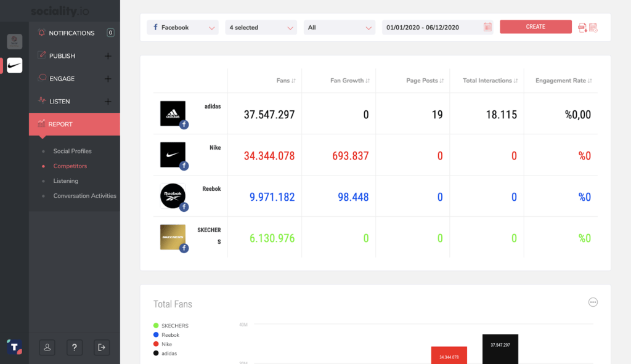Image resolution: width=631 pixels, height=364 pixels.
Task: Open the Notifications bell icon
Action: point(41,33)
